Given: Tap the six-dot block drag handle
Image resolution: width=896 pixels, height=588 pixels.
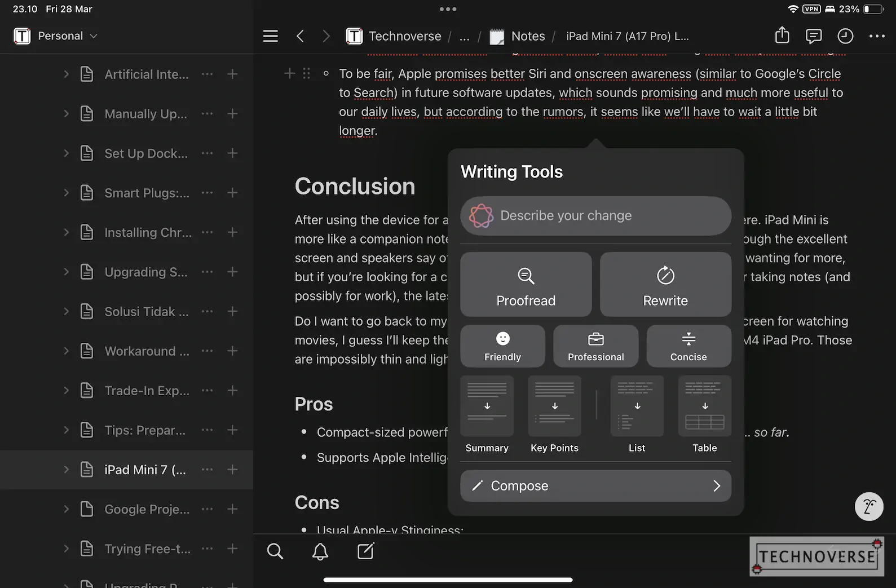Looking at the screenshot, I should [306, 73].
